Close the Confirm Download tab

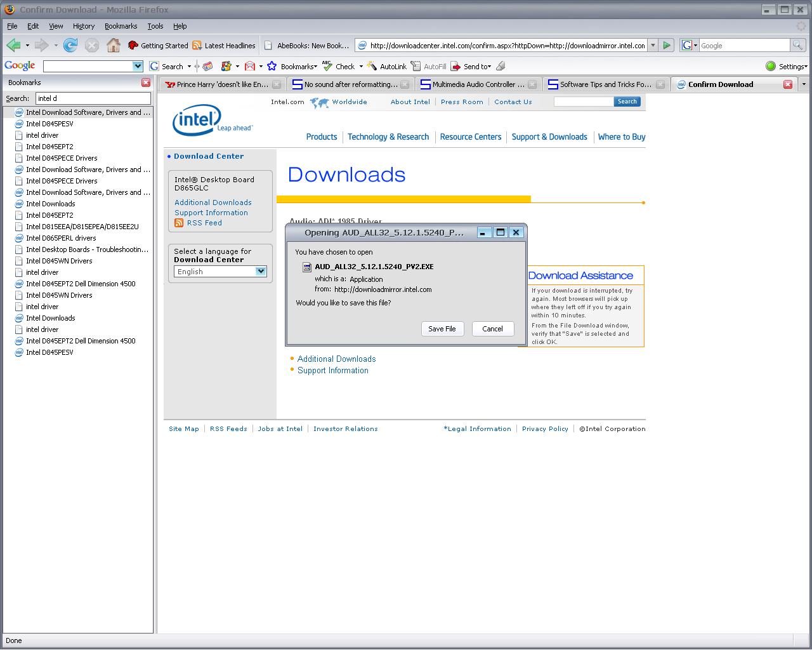788,84
